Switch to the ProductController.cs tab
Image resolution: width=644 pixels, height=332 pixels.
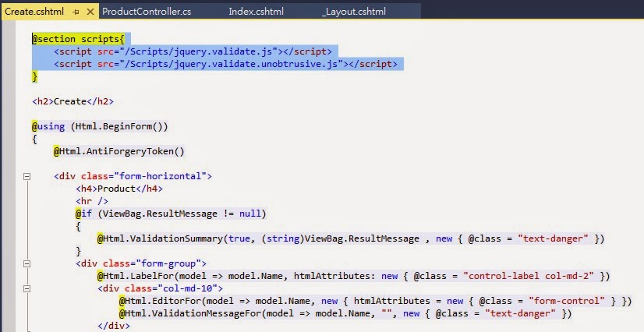click(x=147, y=12)
